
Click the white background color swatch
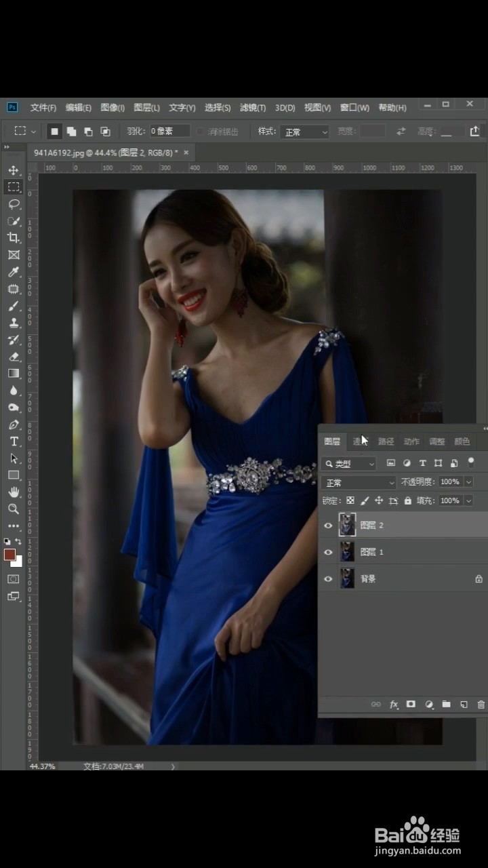click(18, 562)
